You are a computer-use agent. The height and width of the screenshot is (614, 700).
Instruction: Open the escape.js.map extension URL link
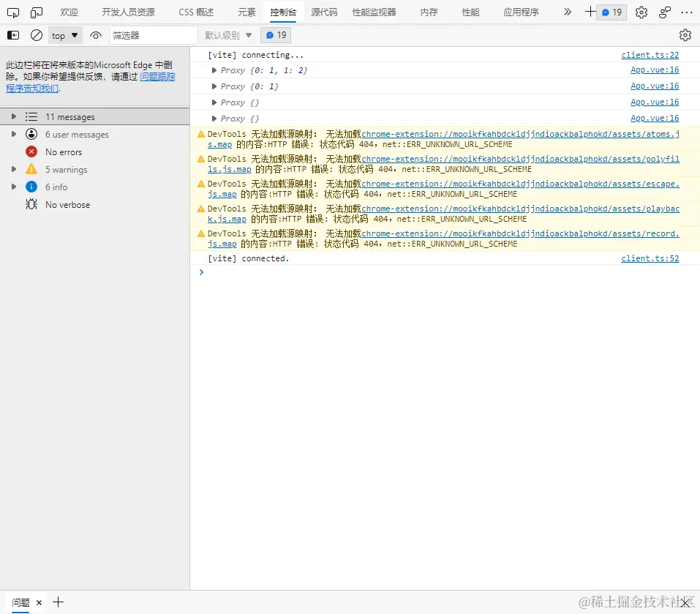[x=521, y=184]
